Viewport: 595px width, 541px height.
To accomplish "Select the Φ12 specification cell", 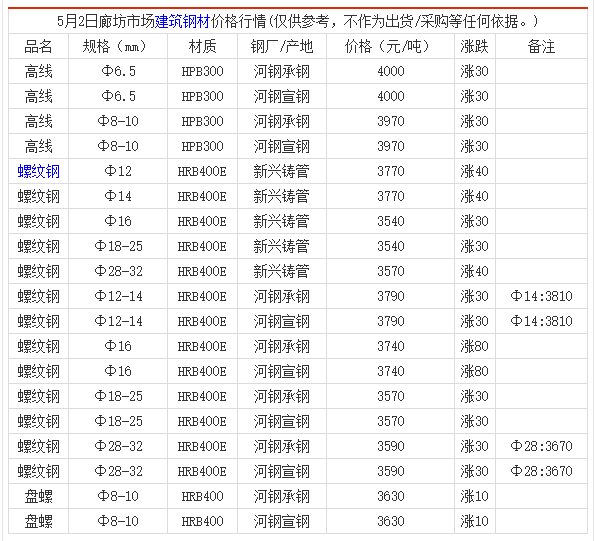I will click(x=118, y=171).
